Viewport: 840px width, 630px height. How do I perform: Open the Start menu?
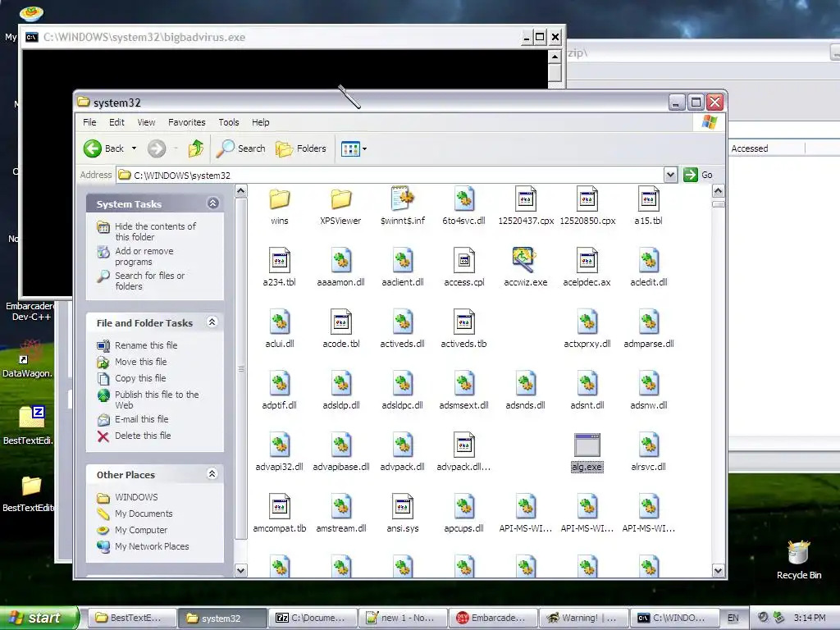(x=39, y=618)
